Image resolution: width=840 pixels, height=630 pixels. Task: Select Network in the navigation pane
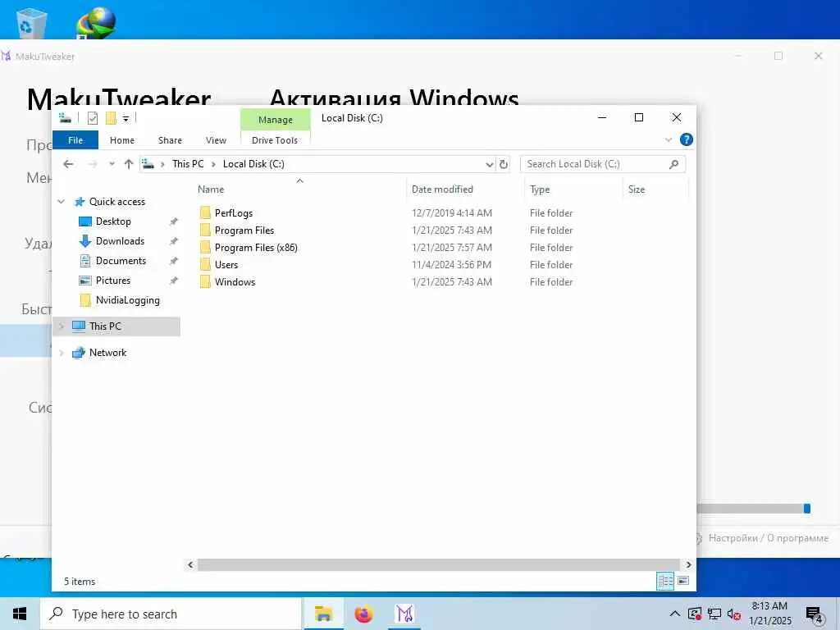pos(107,353)
